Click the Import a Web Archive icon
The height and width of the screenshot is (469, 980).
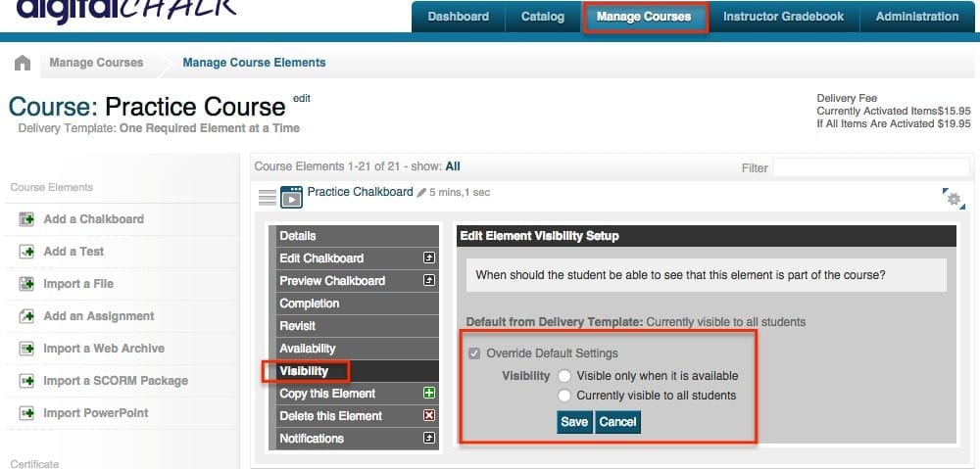tap(26, 349)
